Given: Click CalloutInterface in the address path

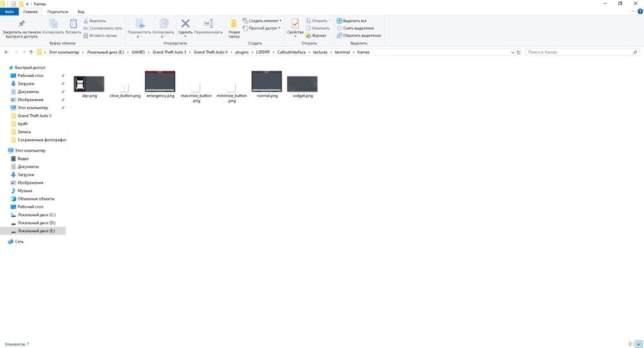Looking at the screenshot, I should (x=291, y=52).
